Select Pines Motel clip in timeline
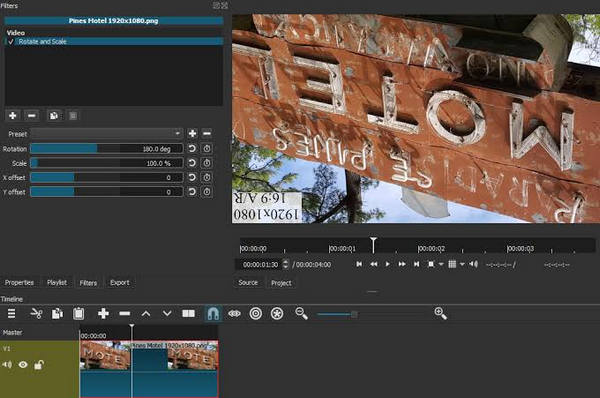 tap(149, 369)
